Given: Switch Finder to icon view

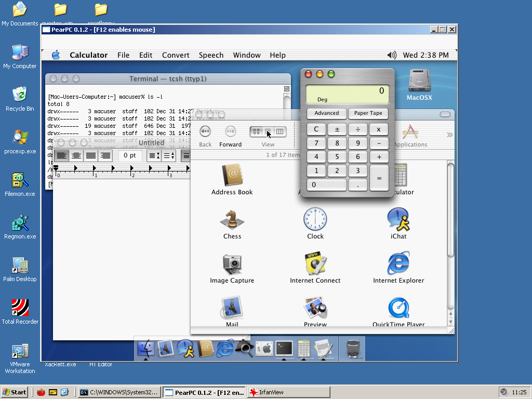Looking at the screenshot, I should click(256, 132).
